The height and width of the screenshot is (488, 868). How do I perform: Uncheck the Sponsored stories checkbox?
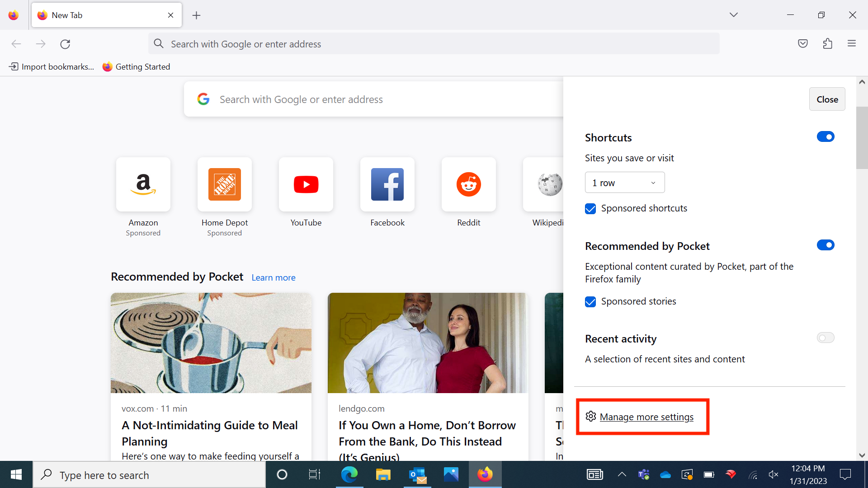[590, 302]
